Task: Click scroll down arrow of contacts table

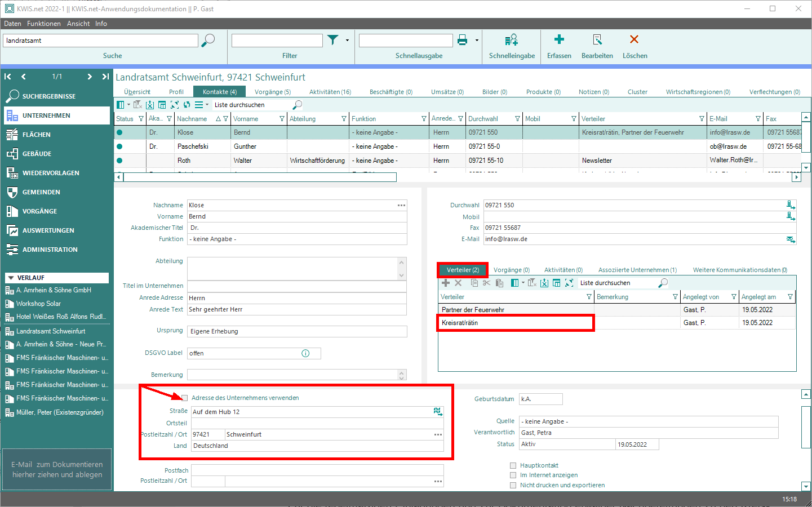Action: click(806, 167)
